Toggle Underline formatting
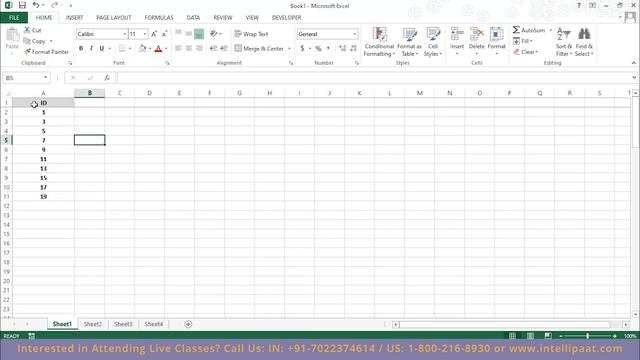640x360 pixels. pyautogui.click(x=102, y=49)
